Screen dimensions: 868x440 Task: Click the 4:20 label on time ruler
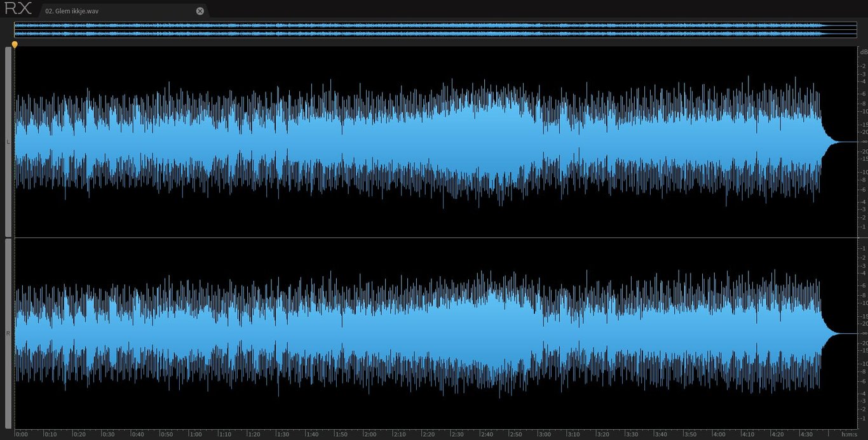[779, 435]
